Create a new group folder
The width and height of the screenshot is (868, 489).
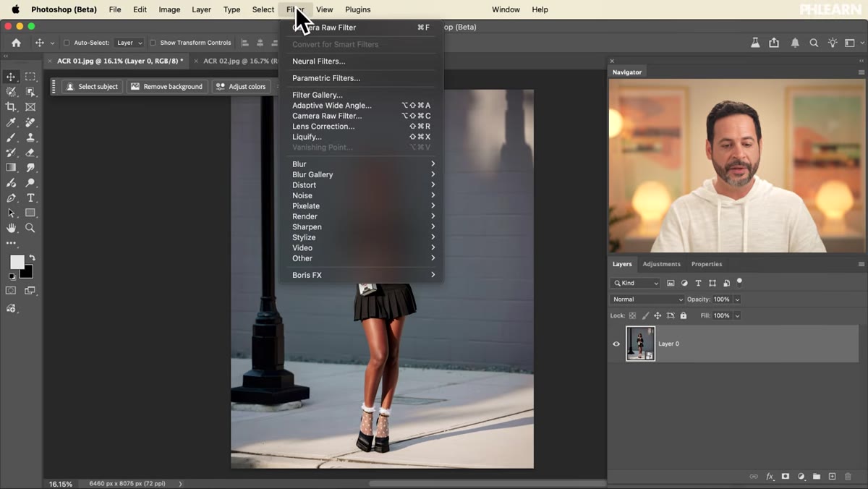click(817, 477)
